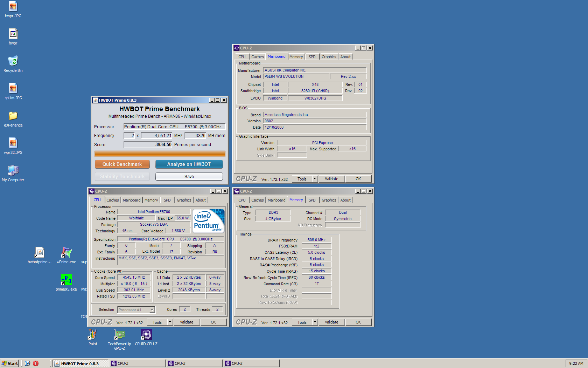Screen dimensions: 588x368
Task: Expand Tools dropdown arrow in Mainboard window
Action: tap(315, 179)
